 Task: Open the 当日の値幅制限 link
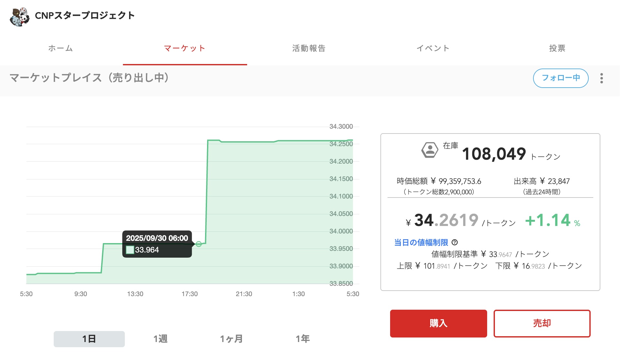(x=421, y=242)
